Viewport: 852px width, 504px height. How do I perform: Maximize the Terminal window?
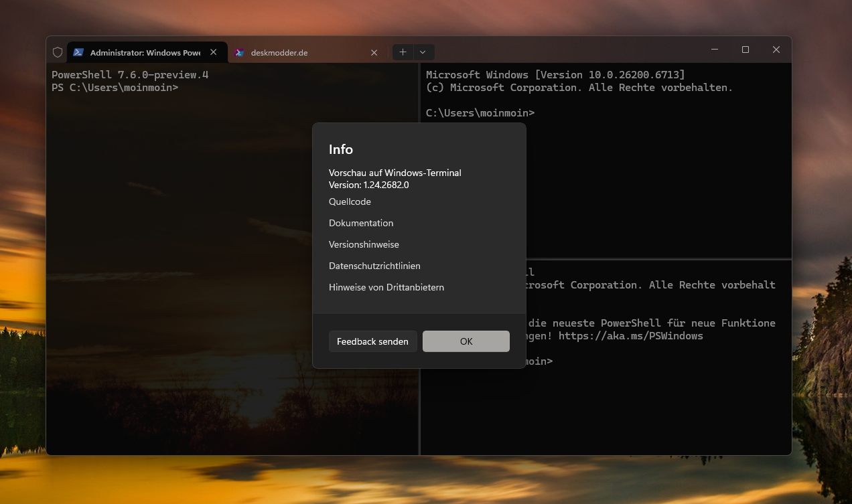click(x=745, y=50)
